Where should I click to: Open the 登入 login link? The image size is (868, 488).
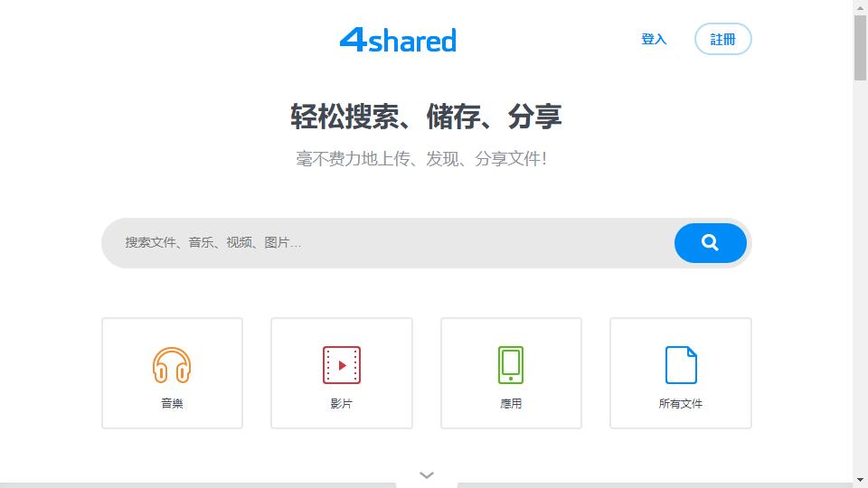coord(654,40)
